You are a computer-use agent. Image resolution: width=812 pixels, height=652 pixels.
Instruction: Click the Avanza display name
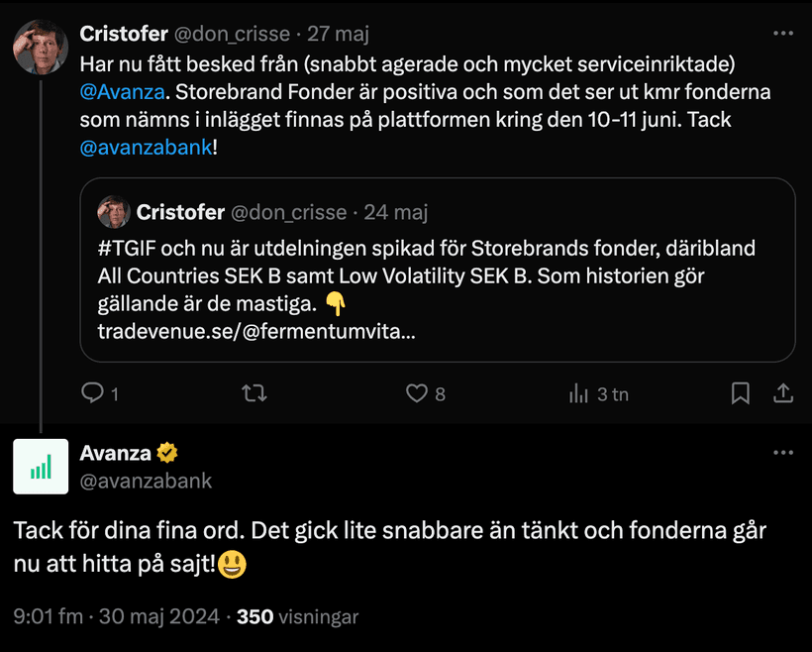pos(115,453)
